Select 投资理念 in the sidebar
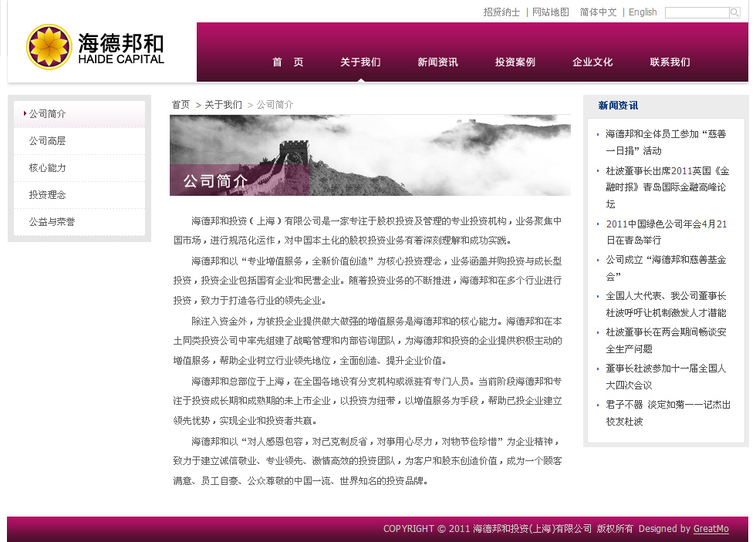 [x=79, y=195]
